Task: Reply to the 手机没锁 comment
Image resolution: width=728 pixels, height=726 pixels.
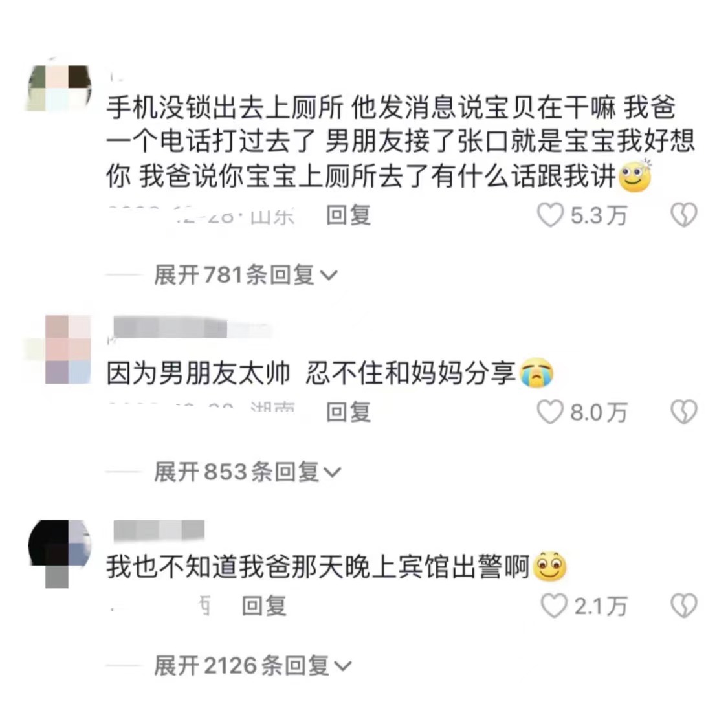Action: point(348,215)
